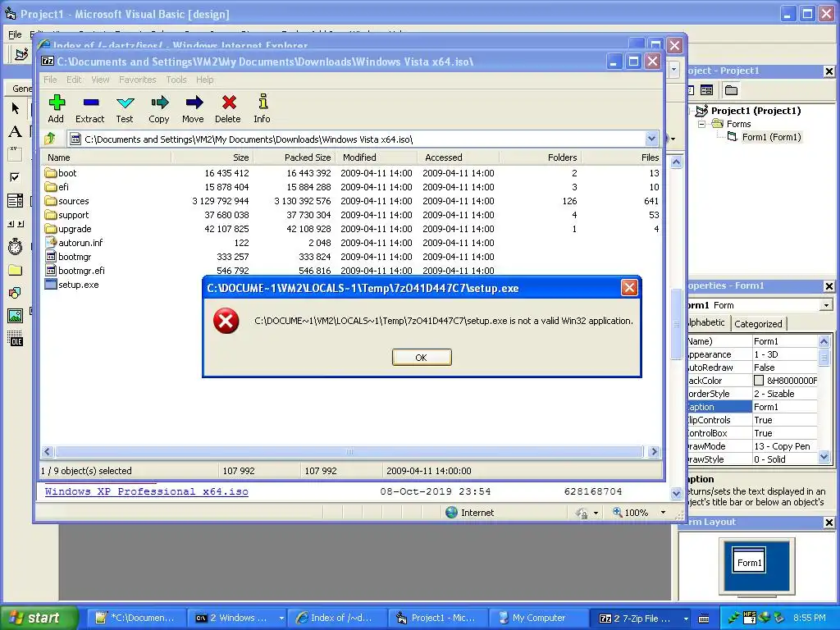Screen dimensions: 840x630
Task: Expand the 7-Zip taskbar group arrow
Action: pos(686,619)
